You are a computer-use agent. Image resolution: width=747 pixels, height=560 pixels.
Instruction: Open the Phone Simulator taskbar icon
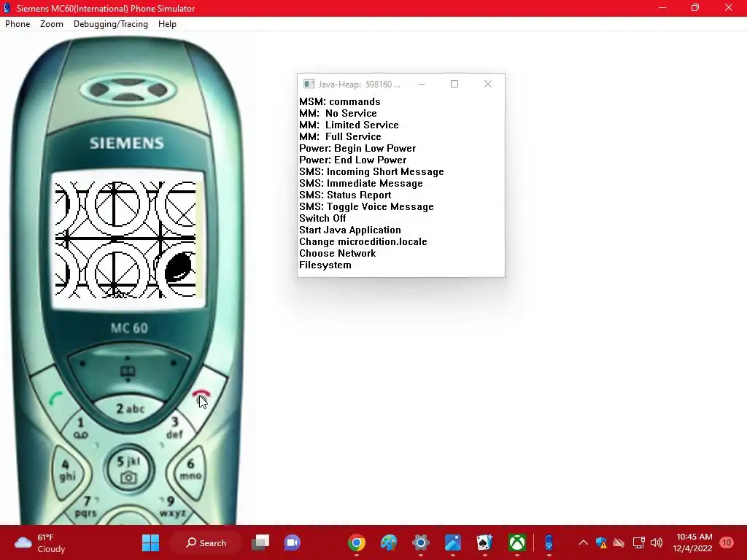point(549,542)
